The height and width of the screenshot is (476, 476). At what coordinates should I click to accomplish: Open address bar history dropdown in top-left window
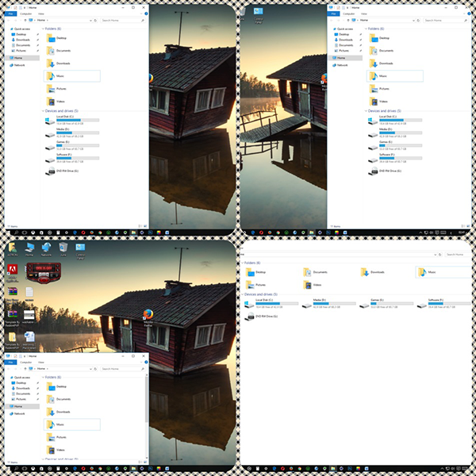tap(90, 21)
